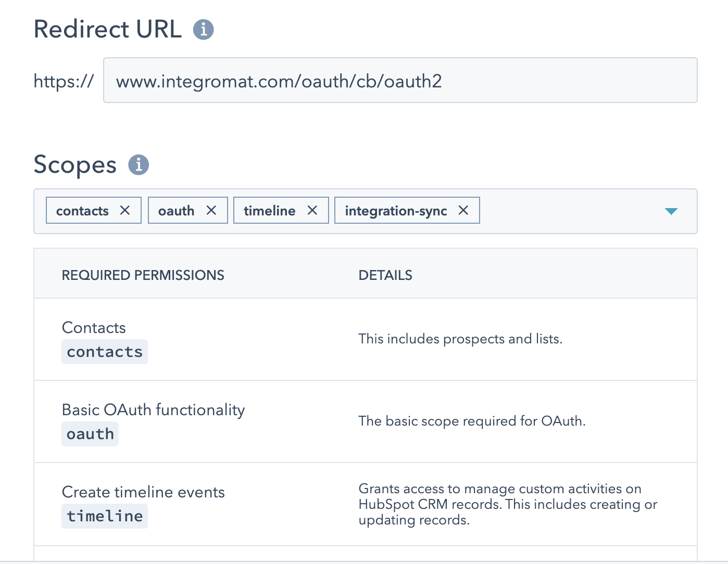
Task: Select the oauth scope chip
Action: 177,210
